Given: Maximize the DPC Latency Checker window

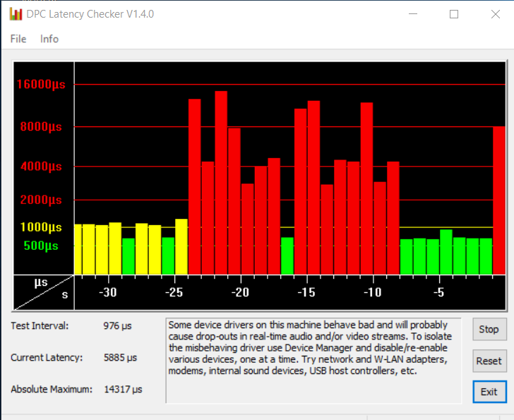Looking at the screenshot, I should click(x=454, y=14).
